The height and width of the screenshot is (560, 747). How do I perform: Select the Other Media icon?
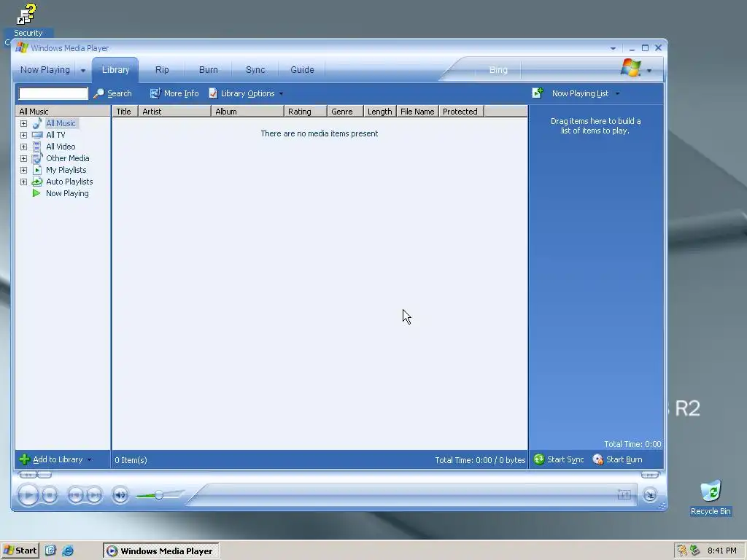[37, 158]
